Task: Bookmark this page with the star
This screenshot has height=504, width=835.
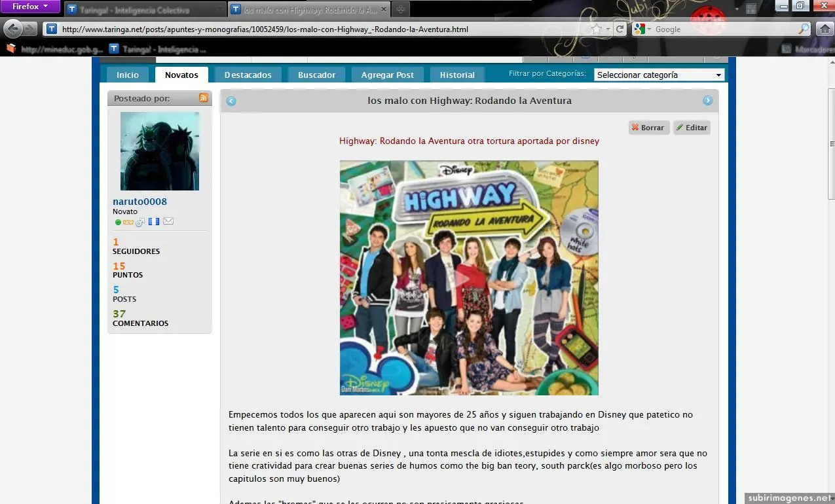Action: point(597,29)
